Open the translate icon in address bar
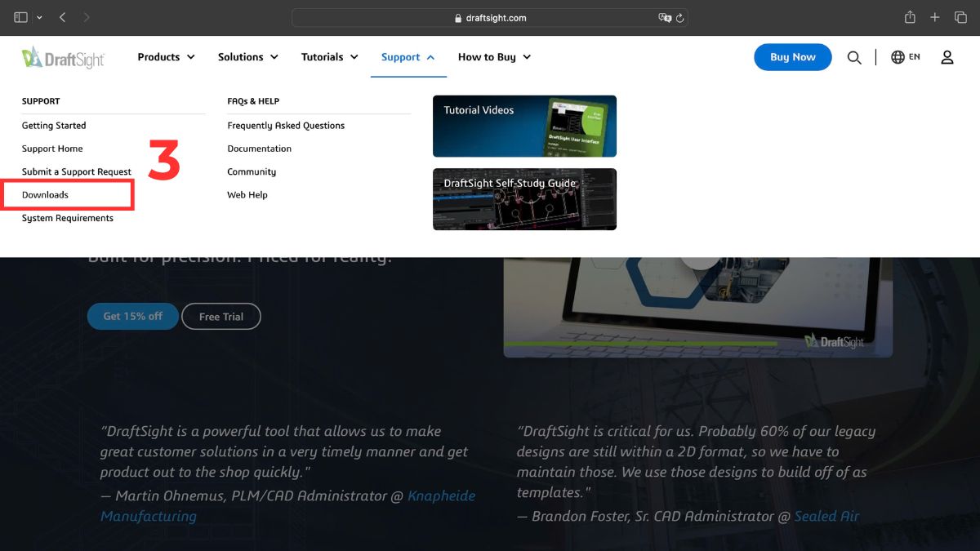 coord(665,17)
